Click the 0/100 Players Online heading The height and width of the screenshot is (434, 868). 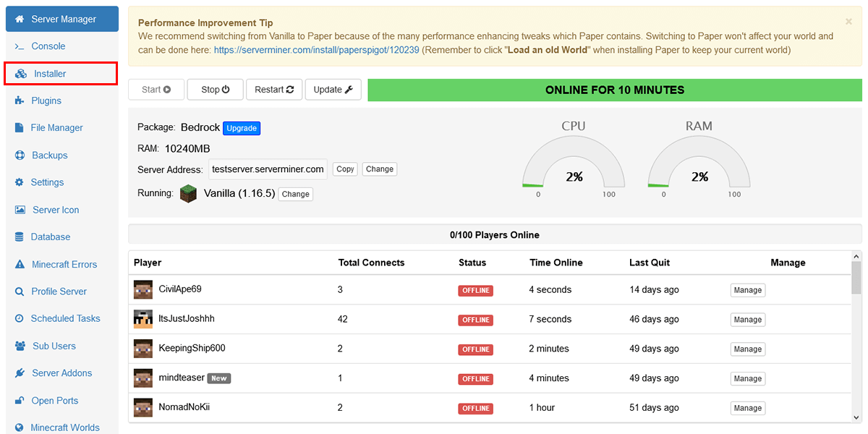(x=495, y=235)
